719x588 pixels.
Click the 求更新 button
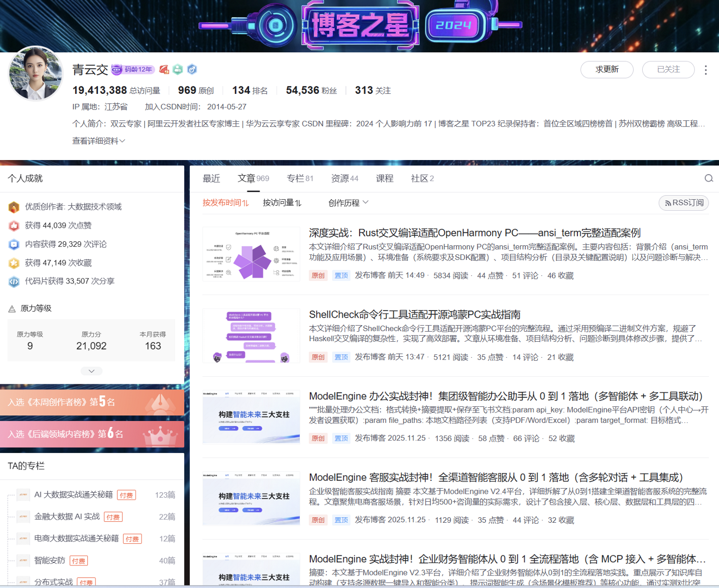click(607, 70)
